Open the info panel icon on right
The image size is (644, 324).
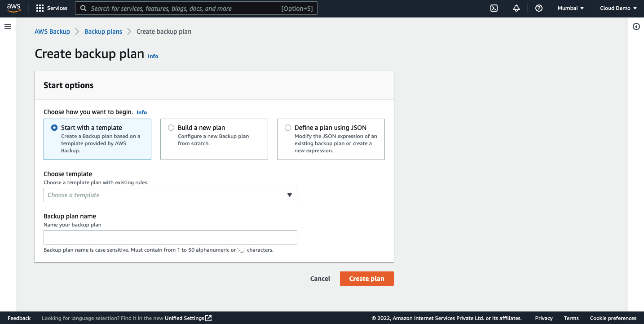(x=636, y=27)
